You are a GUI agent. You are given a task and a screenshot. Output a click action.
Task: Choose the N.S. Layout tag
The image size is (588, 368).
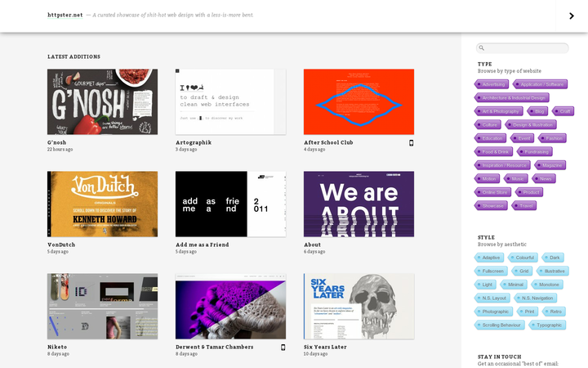coord(492,298)
